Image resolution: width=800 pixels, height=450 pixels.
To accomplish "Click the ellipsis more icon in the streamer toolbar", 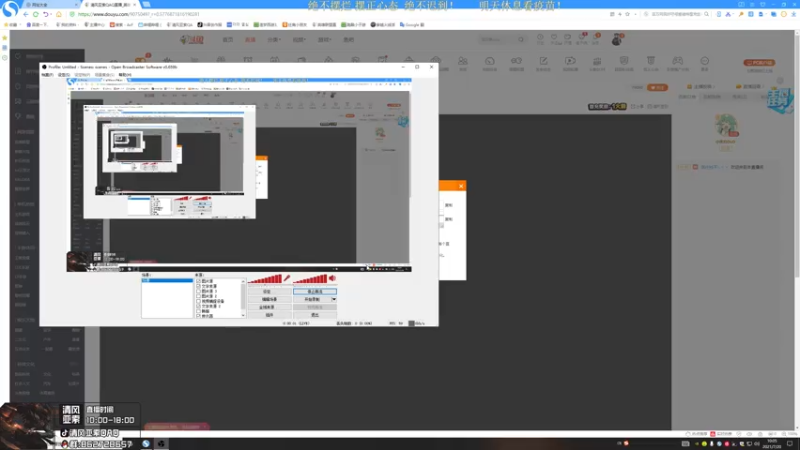I will coord(705,62).
